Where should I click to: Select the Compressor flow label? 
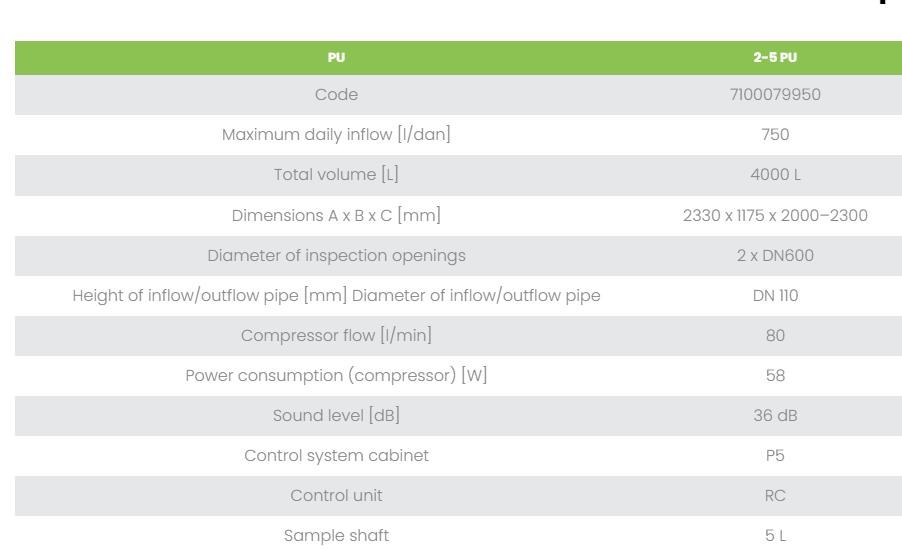pos(336,335)
